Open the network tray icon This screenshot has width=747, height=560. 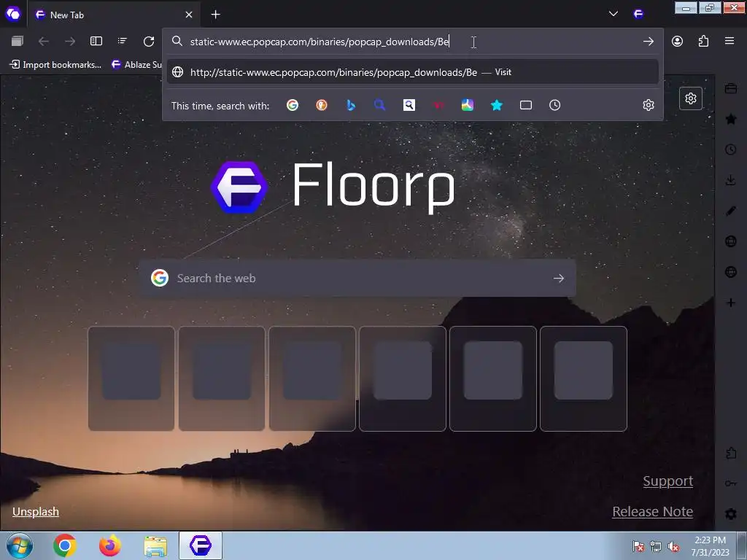click(x=656, y=546)
